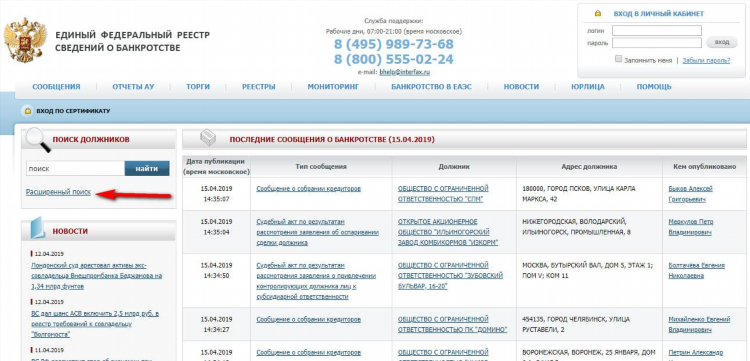Open publisher Болтачёва Евгения Николаевна link

(x=696, y=271)
